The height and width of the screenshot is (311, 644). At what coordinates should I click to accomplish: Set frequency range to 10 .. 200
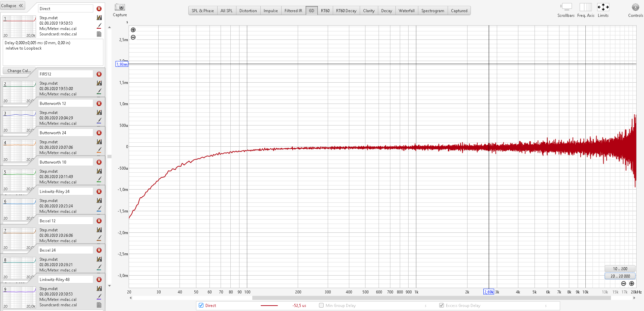tap(620, 269)
